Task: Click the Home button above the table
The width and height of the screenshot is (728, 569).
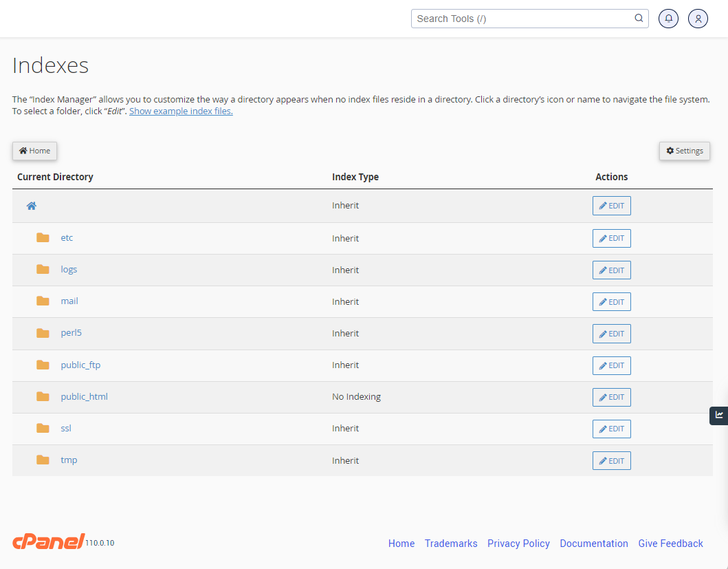Action: pyautogui.click(x=34, y=151)
